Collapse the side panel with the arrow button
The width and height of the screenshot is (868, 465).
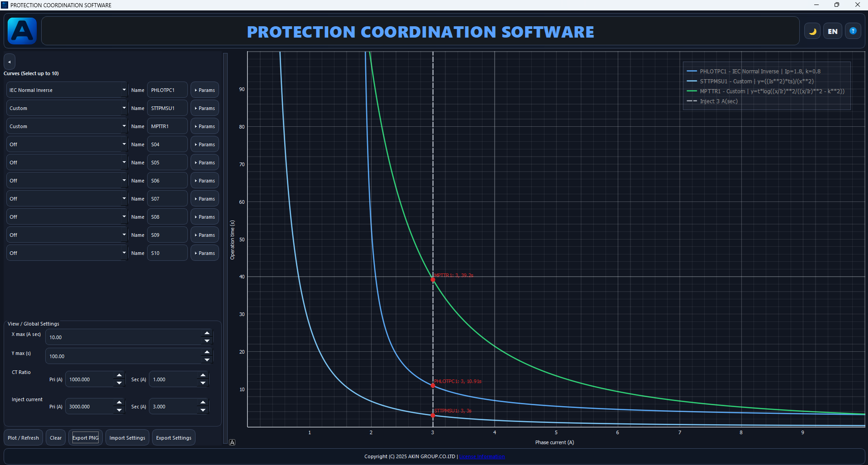coord(10,62)
